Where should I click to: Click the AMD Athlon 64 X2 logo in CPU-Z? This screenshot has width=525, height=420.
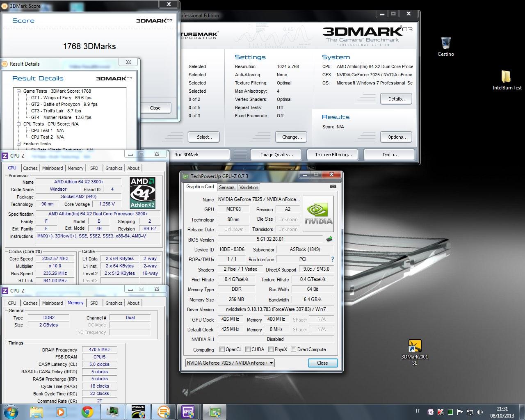(x=142, y=193)
